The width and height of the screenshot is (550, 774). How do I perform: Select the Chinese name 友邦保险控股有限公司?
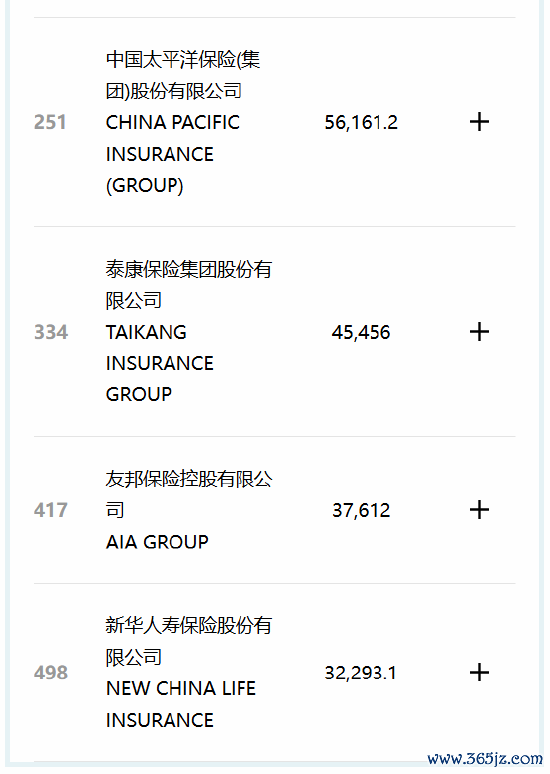pos(189,495)
